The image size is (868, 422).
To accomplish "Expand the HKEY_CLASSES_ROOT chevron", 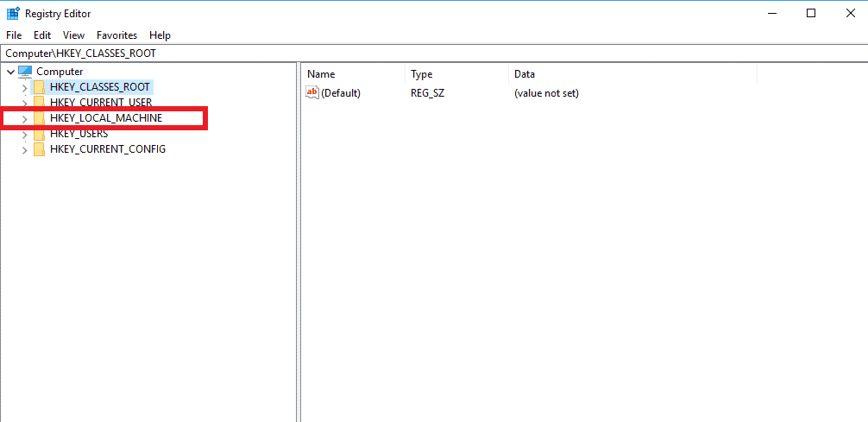I will [24, 87].
